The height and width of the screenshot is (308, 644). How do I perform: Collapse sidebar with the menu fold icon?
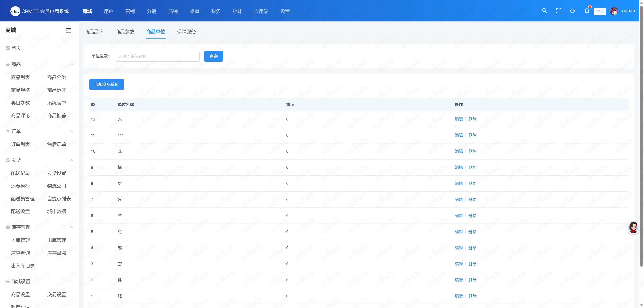69,30
